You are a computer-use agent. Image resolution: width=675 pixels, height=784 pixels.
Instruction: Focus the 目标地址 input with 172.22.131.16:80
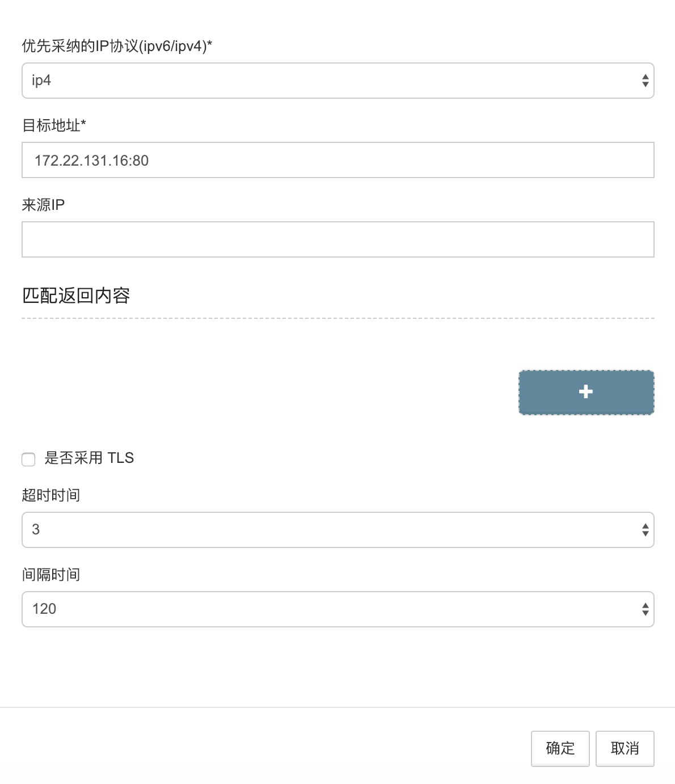pos(337,160)
